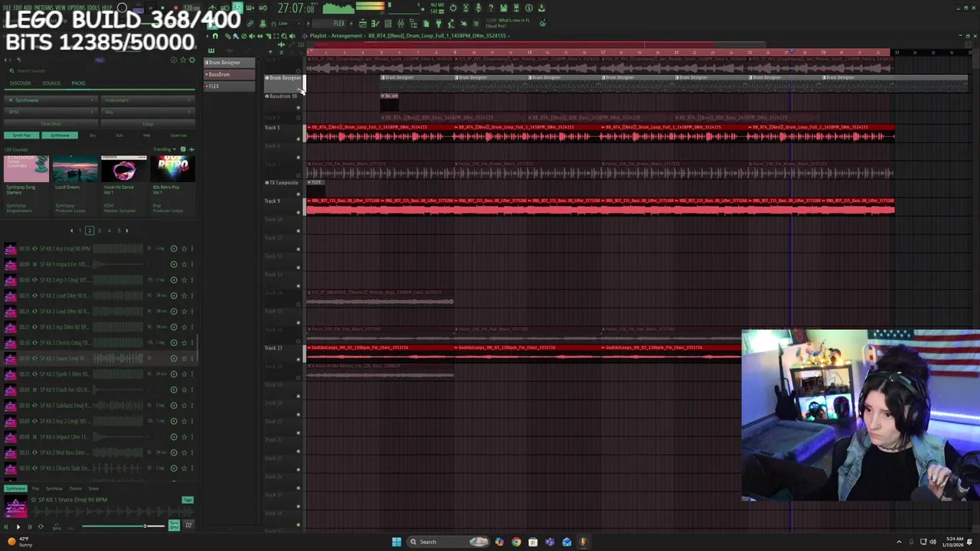Mute the Bassdrum 30 track dot

point(299,107)
